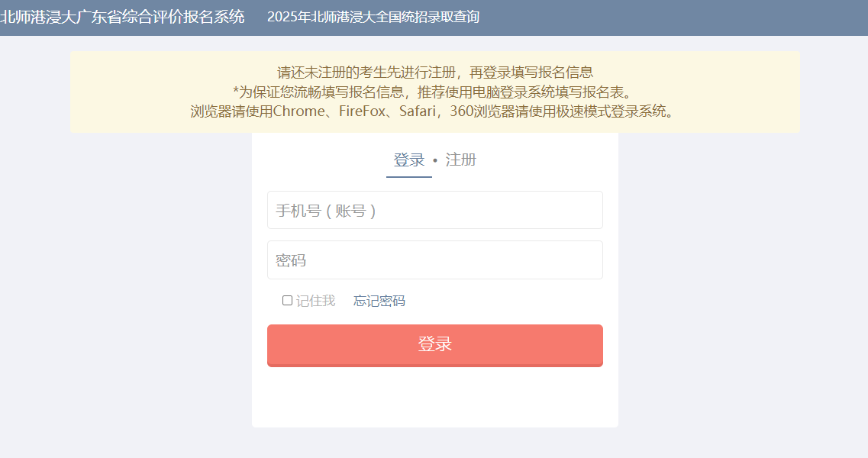The image size is (868, 458).
Task: Focus the 密码 input field
Action: 435,260
